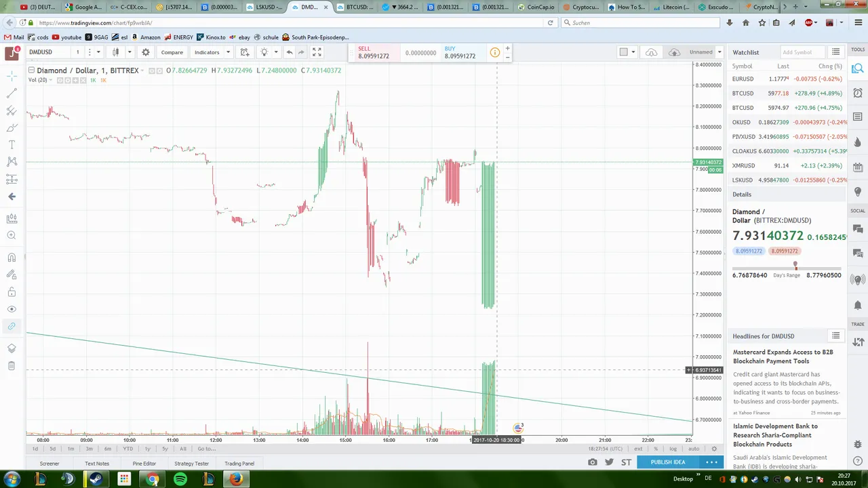Select the pitchfork drawing tool
The width and height of the screenshot is (868, 488).
[x=12, y=110]
